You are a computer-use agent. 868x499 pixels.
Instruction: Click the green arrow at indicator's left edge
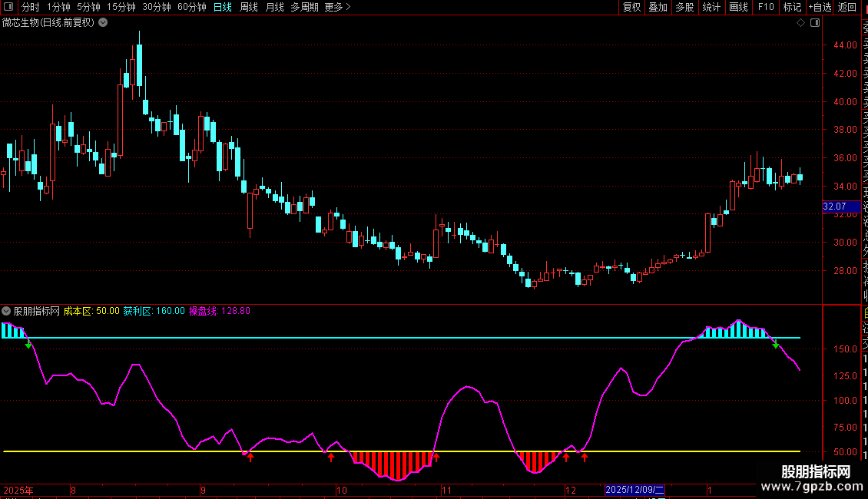coord(28,345)
